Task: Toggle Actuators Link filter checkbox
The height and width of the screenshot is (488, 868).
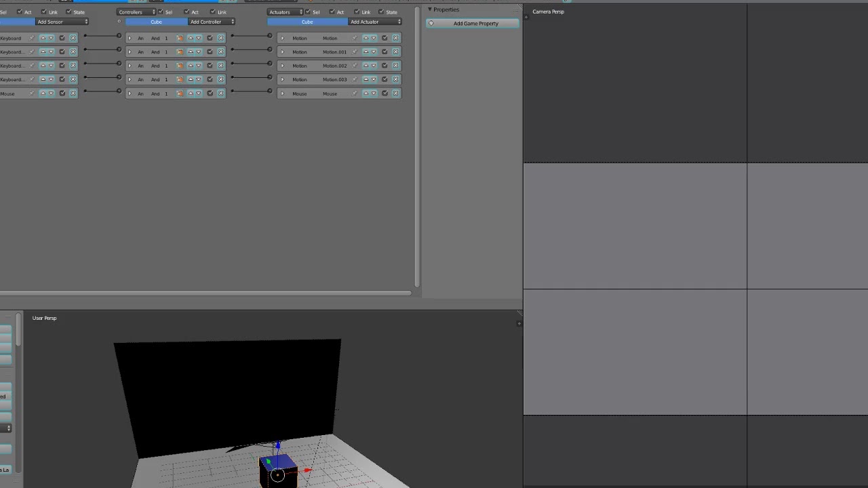Action: click(357, 12)
